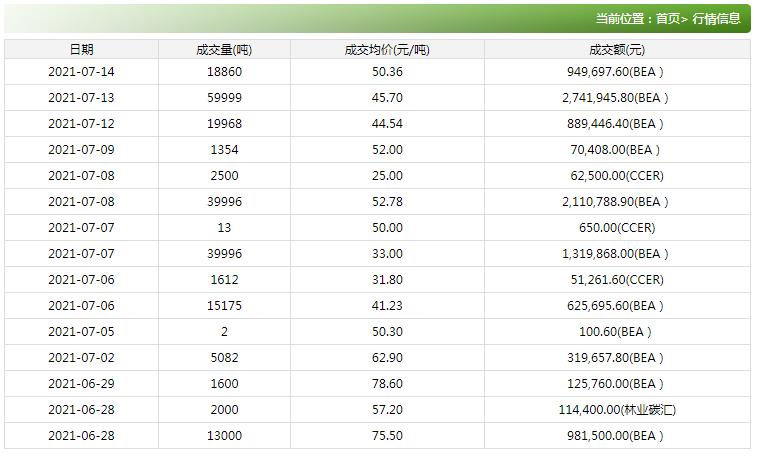Click average price cell 50.36
Image resolution: width=762 pixels, height=459 pixels.
coord(387,72)
